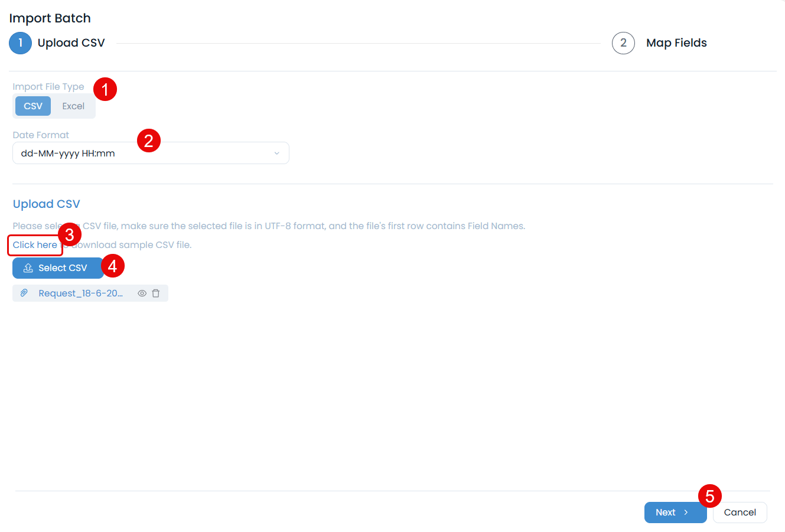Click the chevron on the Date Format selector

tap(276, 152)
